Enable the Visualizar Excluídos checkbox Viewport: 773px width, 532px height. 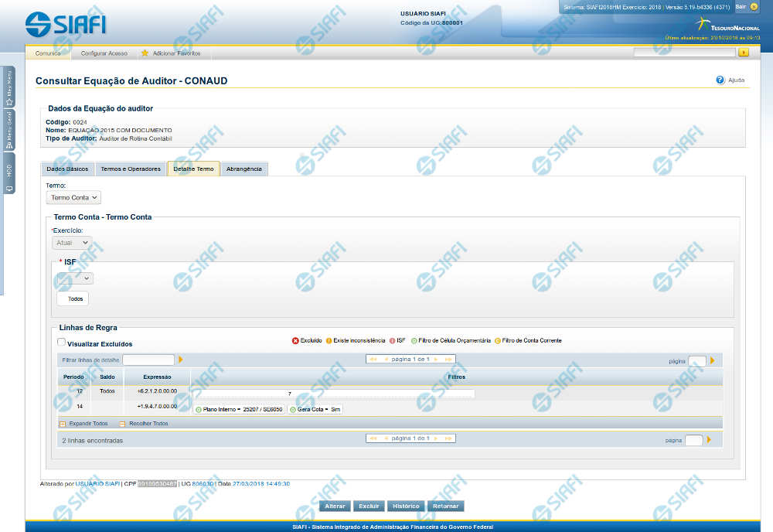pos(62,343)
